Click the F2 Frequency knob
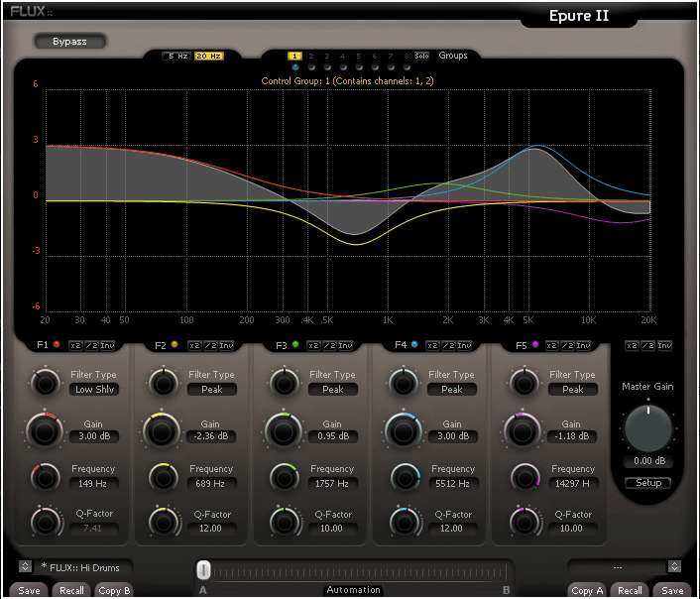The height and width of the screenshot is (599, 700). pyautogui.click(x=164, y=476)
